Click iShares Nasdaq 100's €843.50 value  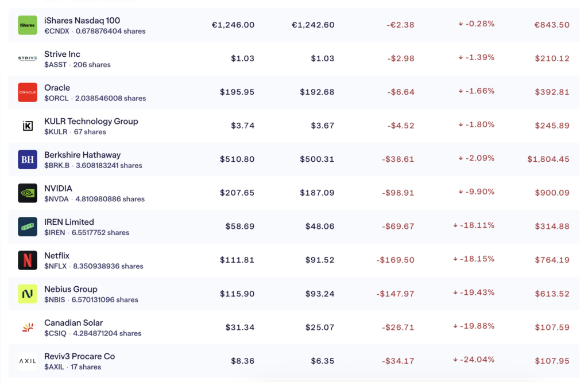[552, 25]
